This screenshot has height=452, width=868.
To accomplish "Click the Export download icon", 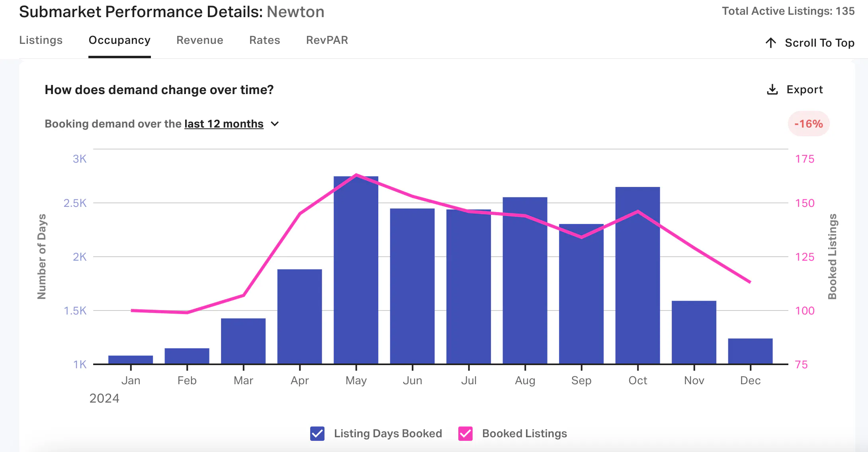I will pyautogui.click(x=772, y=90).
